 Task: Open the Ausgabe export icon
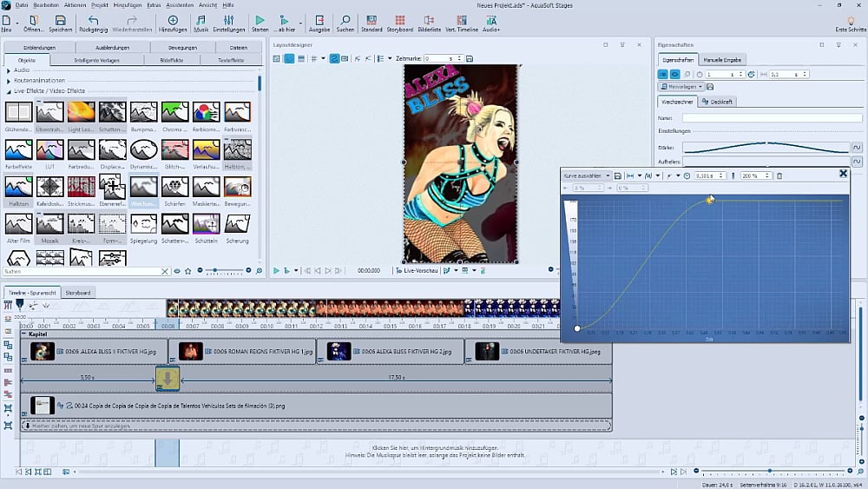point(319,22)
